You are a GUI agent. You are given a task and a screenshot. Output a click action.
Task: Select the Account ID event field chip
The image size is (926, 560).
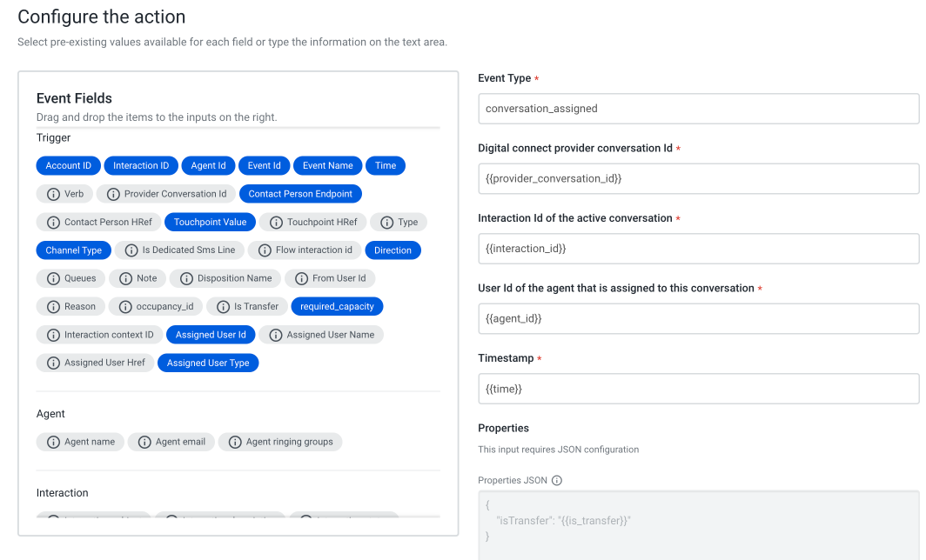pyautogui.click(x=68, y=165)
